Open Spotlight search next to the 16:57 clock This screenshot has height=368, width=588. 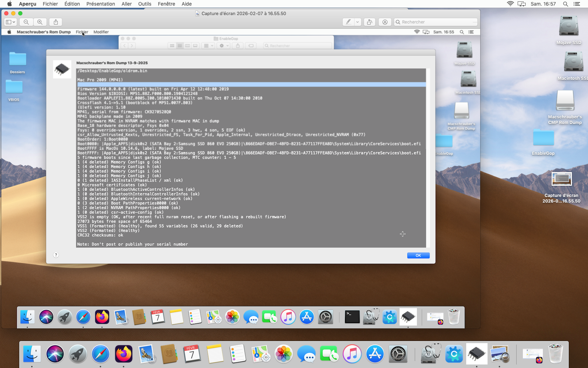[566, 4]
